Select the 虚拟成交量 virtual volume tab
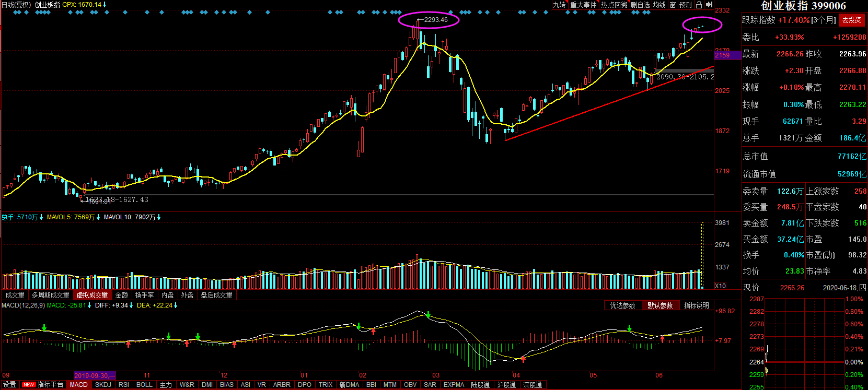The height and width of the screenshot is (390, 868). tap(92, 296)
